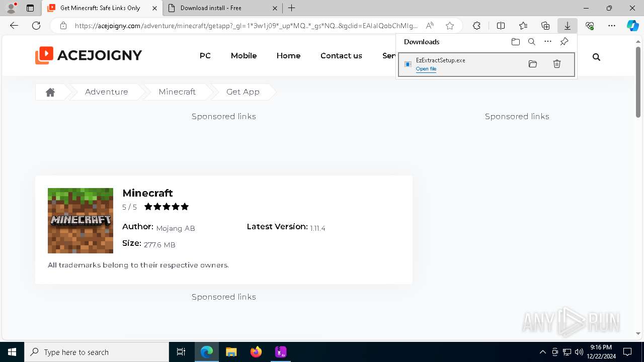
Task: Search downloads with magnifier icon
Action: tap(531, 42)
